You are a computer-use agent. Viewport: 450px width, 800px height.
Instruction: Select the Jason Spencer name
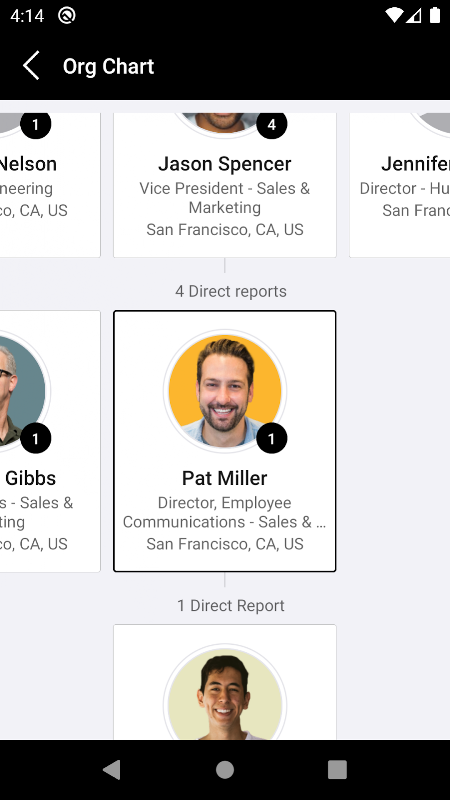[x=225, y=164]
